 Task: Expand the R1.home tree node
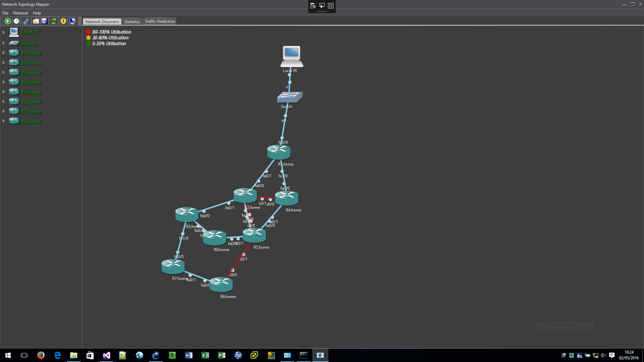pos(4,53)
